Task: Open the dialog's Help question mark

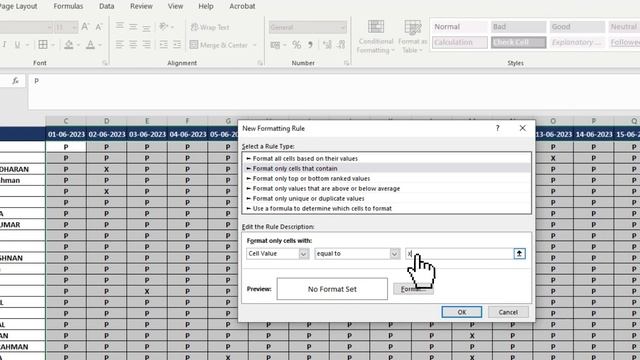Action: 497,128
